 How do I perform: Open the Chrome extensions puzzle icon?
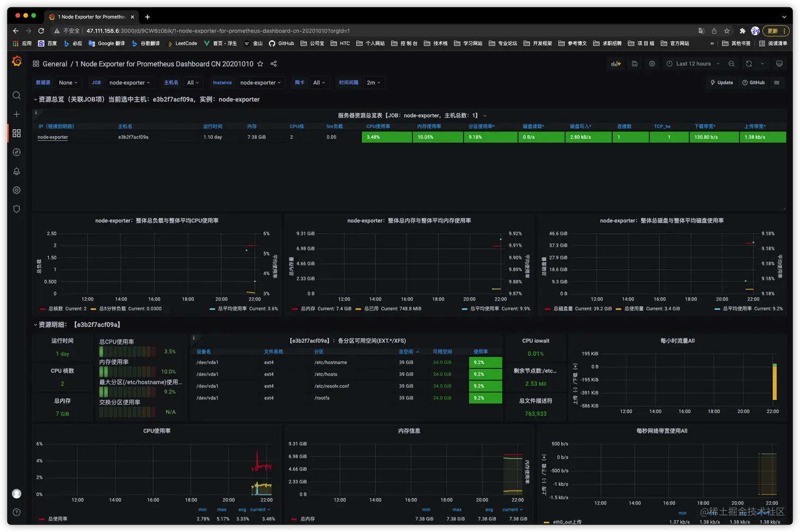(x=742, y=31)
